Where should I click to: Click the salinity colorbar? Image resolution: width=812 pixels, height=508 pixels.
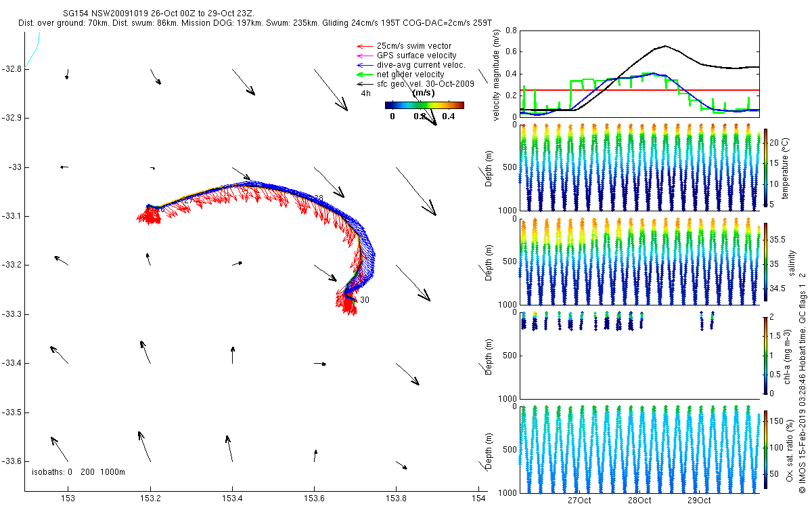point(765,263)
